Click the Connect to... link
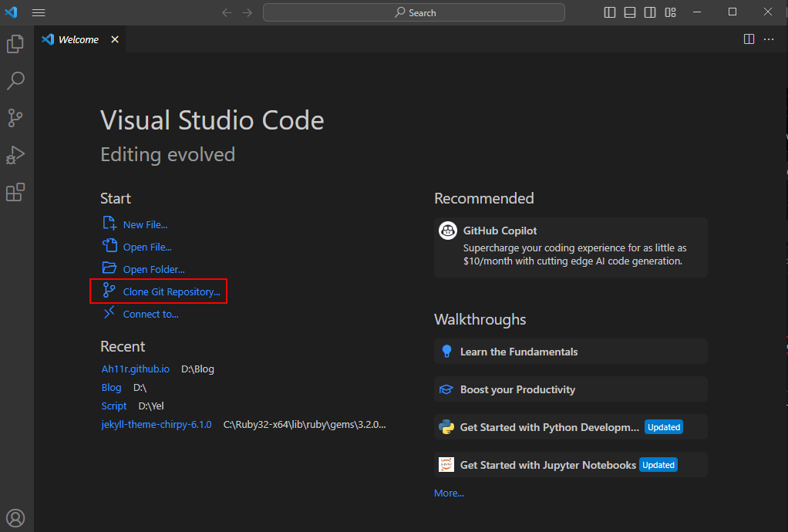 (151, 314)
